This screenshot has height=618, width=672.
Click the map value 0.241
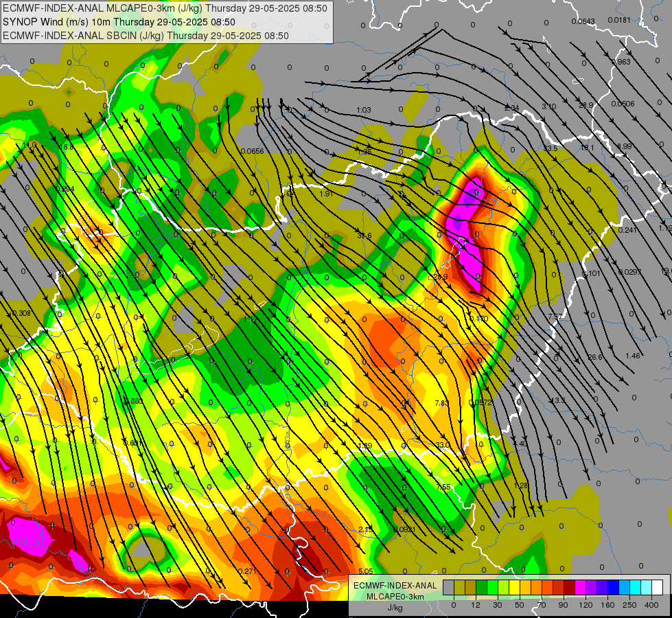point(627,230)
